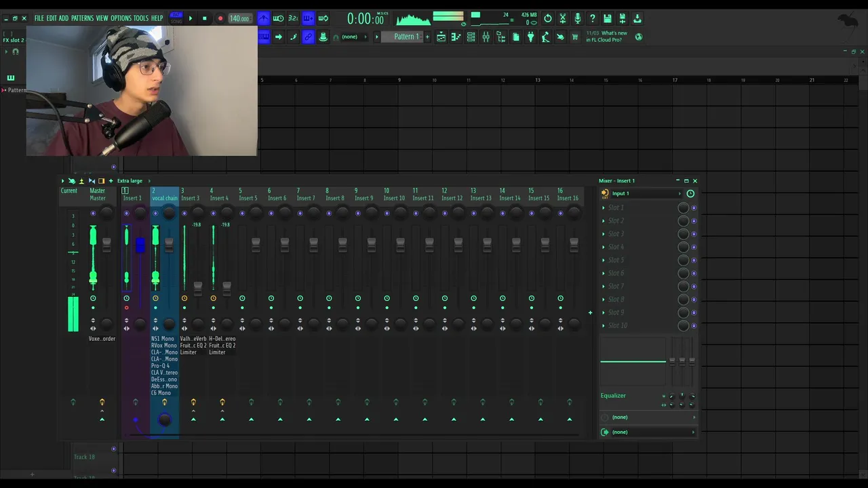The image size is (868, 488).
Task: Open the content library shopping cart icon
Action: point(576,37)
